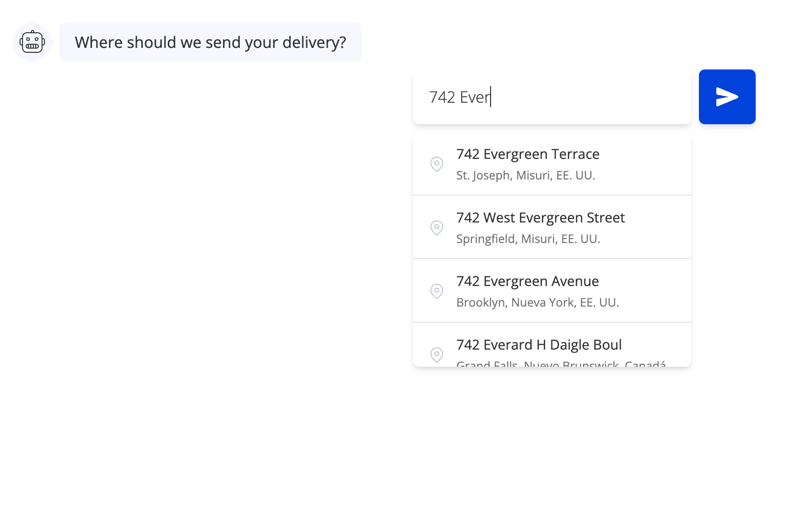The image size is (808, 532).
Task: Click the typed text "742 Ever"
Action: pyautogui.click(x=459, y=97)
